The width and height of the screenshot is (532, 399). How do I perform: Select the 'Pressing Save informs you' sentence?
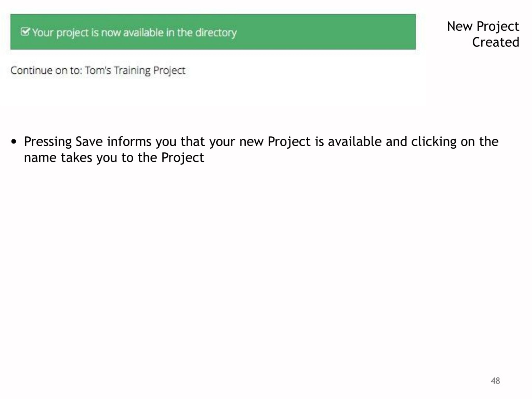click(x=261, y=149)
